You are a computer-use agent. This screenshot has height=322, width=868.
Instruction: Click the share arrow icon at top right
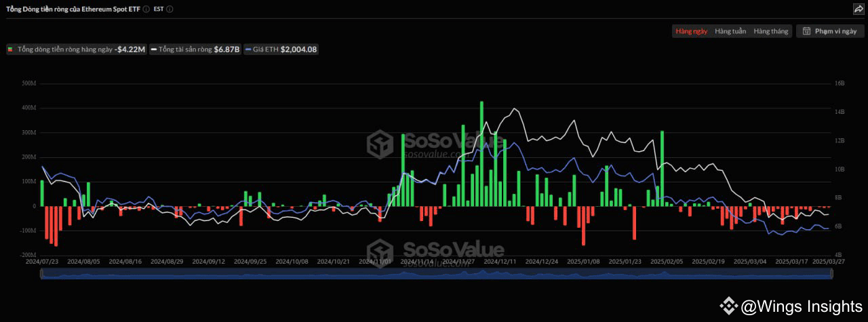858,9
